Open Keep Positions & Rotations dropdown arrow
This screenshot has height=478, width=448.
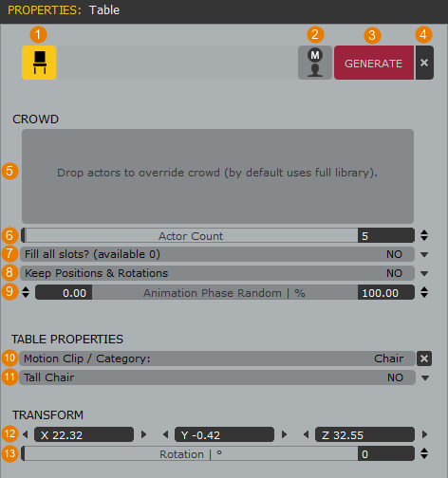pos(424,273)
